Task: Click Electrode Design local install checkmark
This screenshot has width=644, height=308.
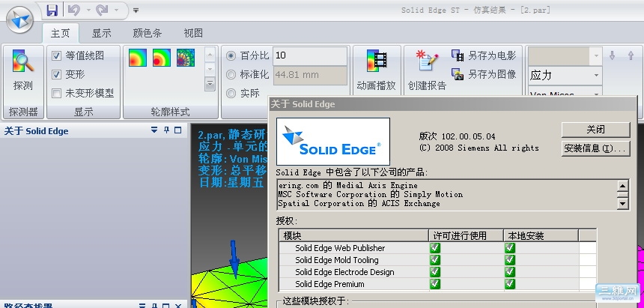Action: 510,272
